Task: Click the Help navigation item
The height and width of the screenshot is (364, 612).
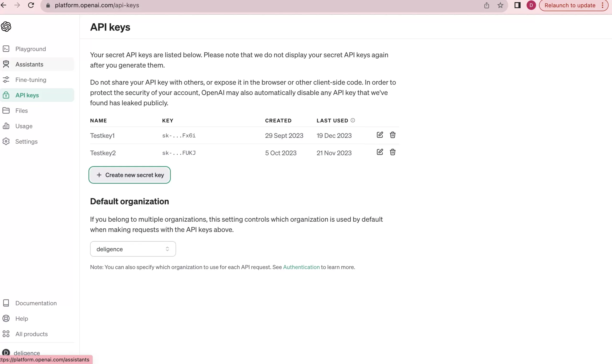Action: pos(21,318)
